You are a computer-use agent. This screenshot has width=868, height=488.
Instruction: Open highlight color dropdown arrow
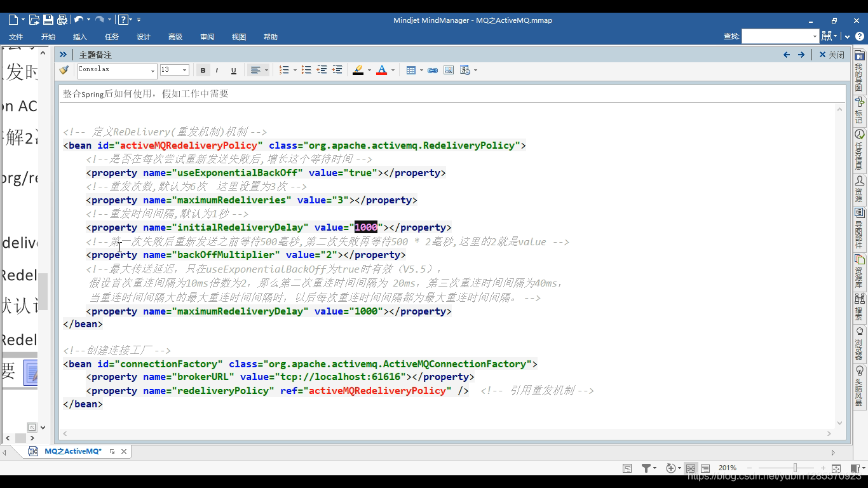pos(369,71)
